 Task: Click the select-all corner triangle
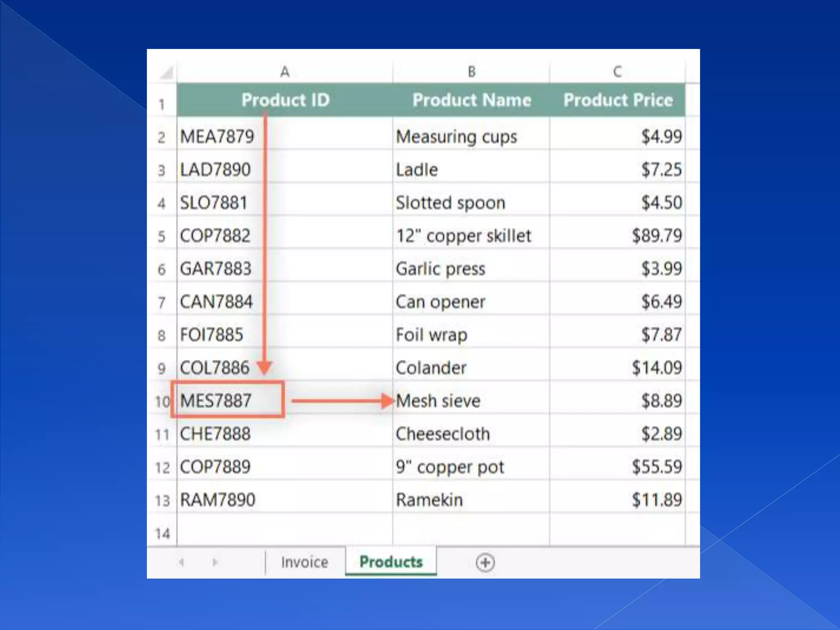(x=166, y=73)
